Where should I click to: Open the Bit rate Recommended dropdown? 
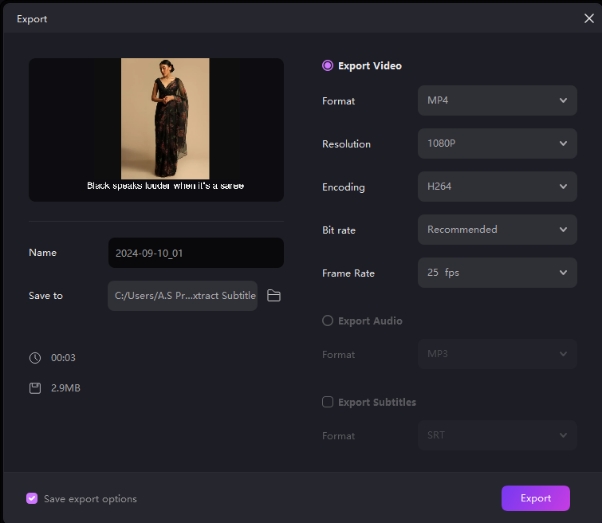click(x=496, y=230)
